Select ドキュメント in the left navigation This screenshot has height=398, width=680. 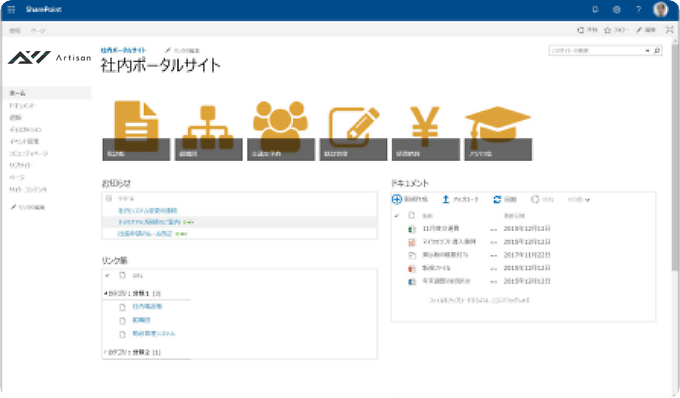(x=23, y=105)
